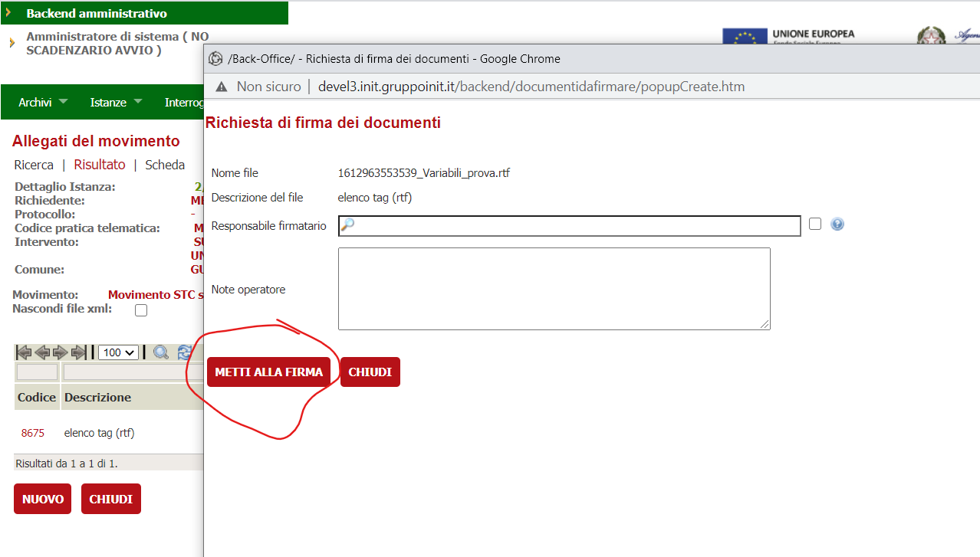Image resolution: width=980 pixels, height=557 pixels.
Task: Switch to the Scheda tab
Action: coord(164,165)
